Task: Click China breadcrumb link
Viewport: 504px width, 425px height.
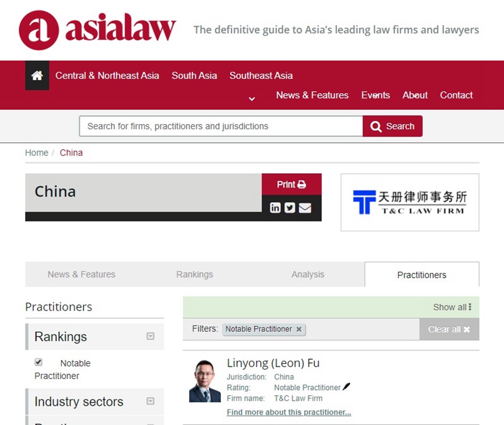Action: 71,153
